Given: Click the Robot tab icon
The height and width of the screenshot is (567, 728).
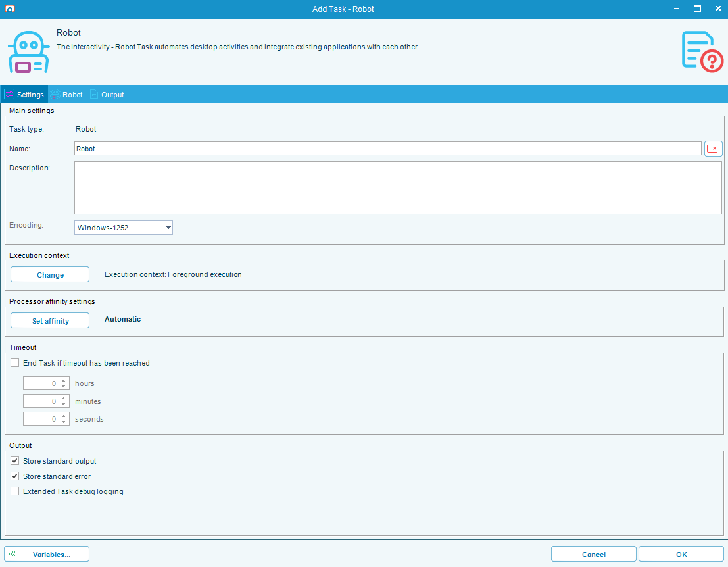Looking at the screenshot, I should (55, 94).
